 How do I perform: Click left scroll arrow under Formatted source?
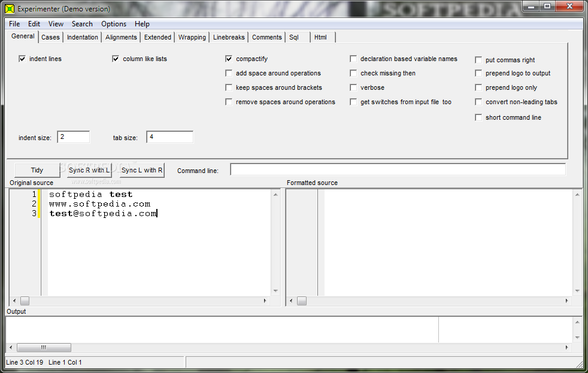pyautogui.click(x=291, y=301)
